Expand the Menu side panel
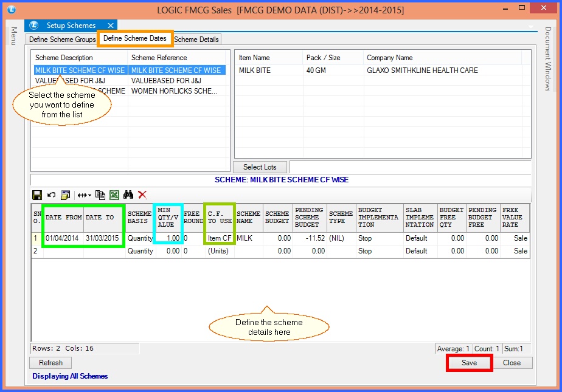The image size is (562, 392). click(x=13, y=36)
